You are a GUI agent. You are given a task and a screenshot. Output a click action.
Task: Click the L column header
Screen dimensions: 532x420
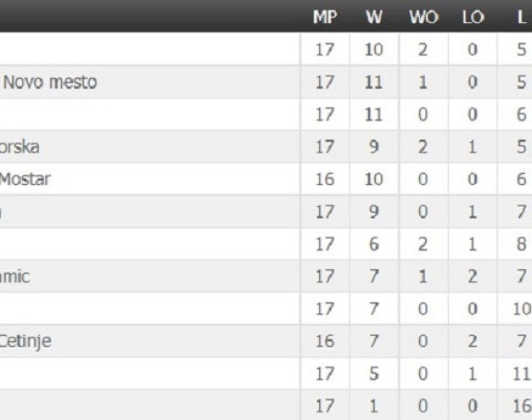click(522, 17)
